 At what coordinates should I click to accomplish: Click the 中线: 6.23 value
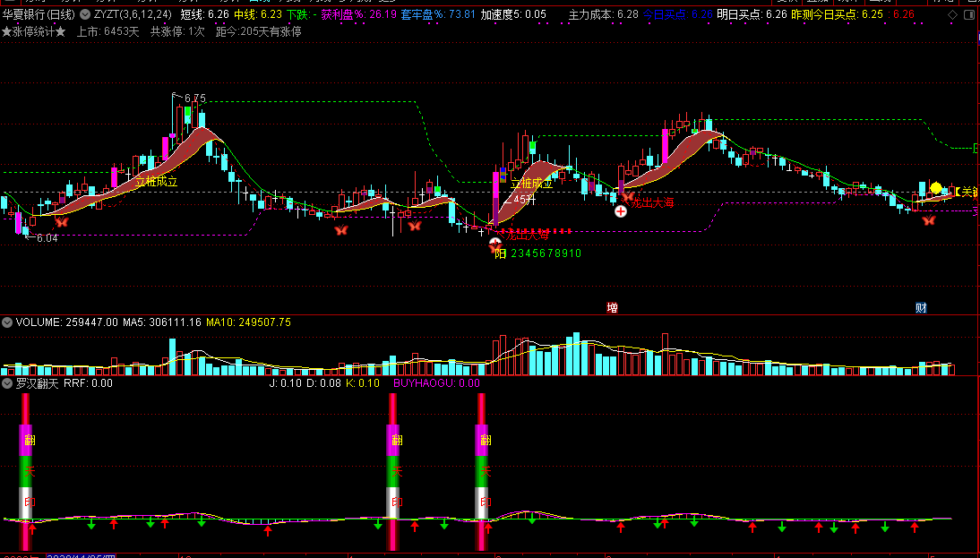pyautogui.click(x=258, y=14)
